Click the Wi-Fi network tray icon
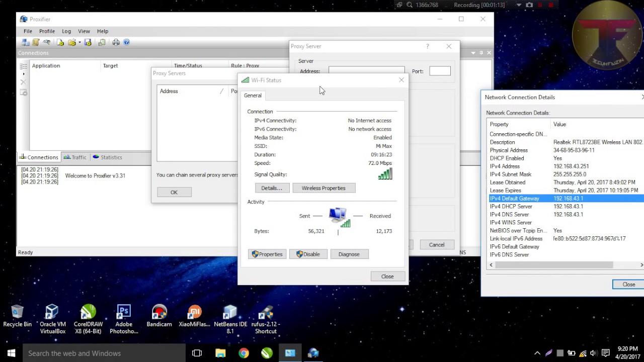 [583, 353]
